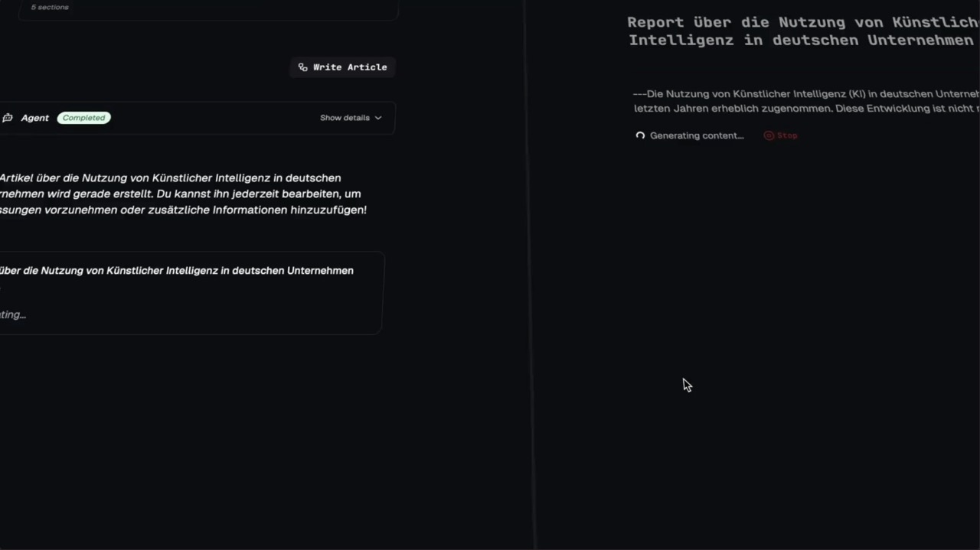Click the agent message about the article being created

click(x=184, y=194)
